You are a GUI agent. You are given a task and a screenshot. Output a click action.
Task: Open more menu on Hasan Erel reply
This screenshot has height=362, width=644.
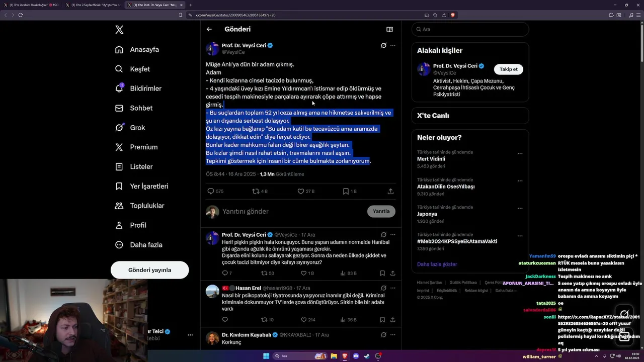(x=393, y=288)
